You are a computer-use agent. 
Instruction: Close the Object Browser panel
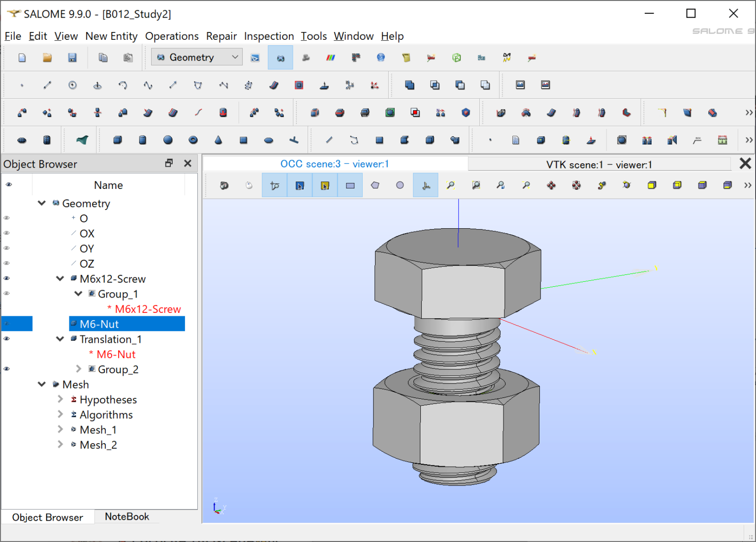[x=188, y=163]
